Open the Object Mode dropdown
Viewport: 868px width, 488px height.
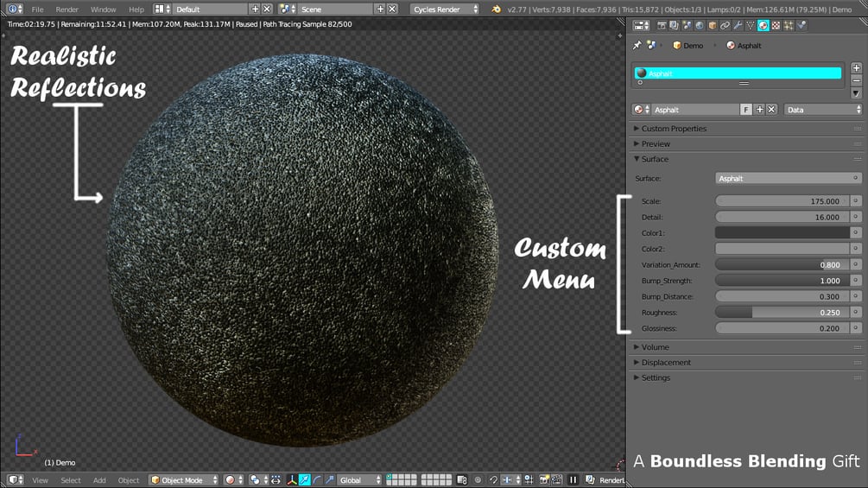184,479
